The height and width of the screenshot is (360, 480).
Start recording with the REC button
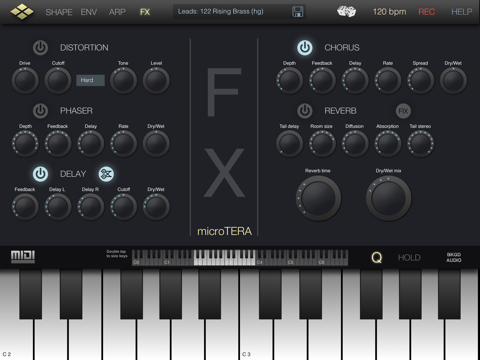427,12
